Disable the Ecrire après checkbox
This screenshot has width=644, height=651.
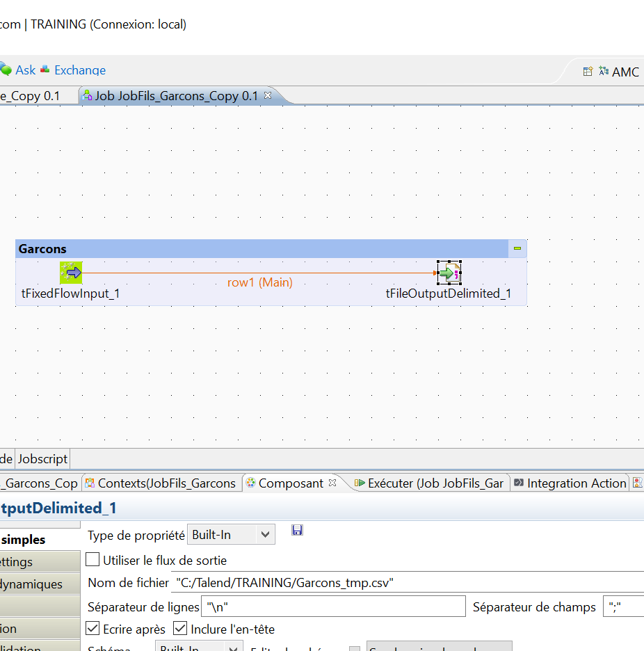[92, 628]
